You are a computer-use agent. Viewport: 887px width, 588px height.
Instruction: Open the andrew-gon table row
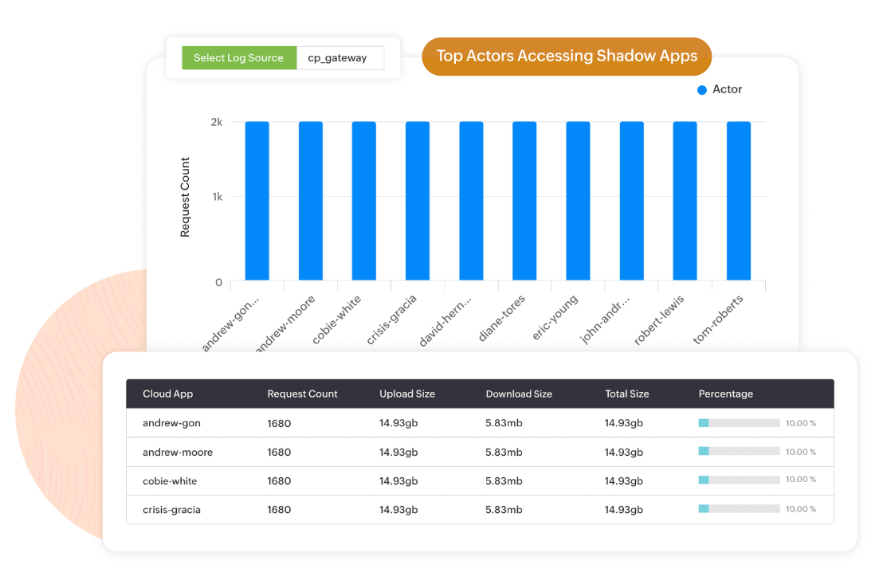click(171, 423)
